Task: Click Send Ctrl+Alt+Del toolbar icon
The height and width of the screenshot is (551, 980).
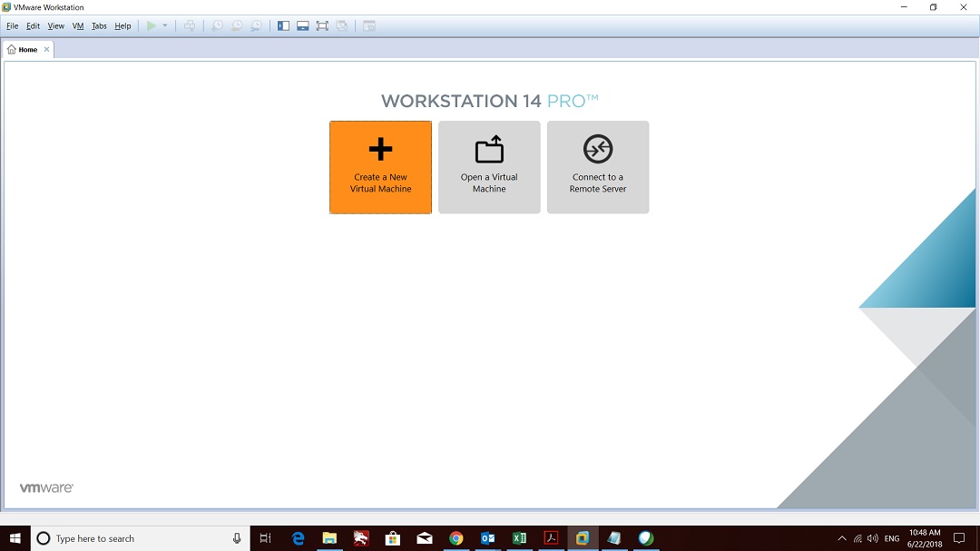Action: [x=190, y=25]
